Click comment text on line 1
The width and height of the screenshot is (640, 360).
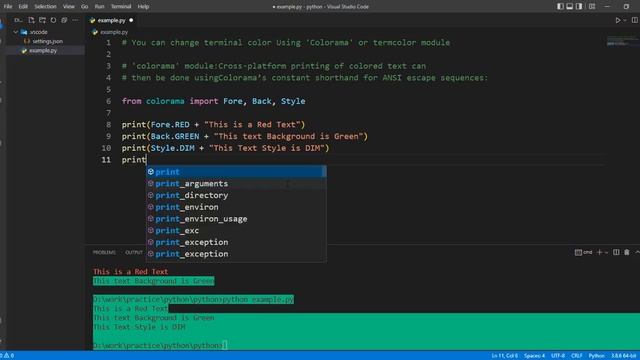coord(286,42)
